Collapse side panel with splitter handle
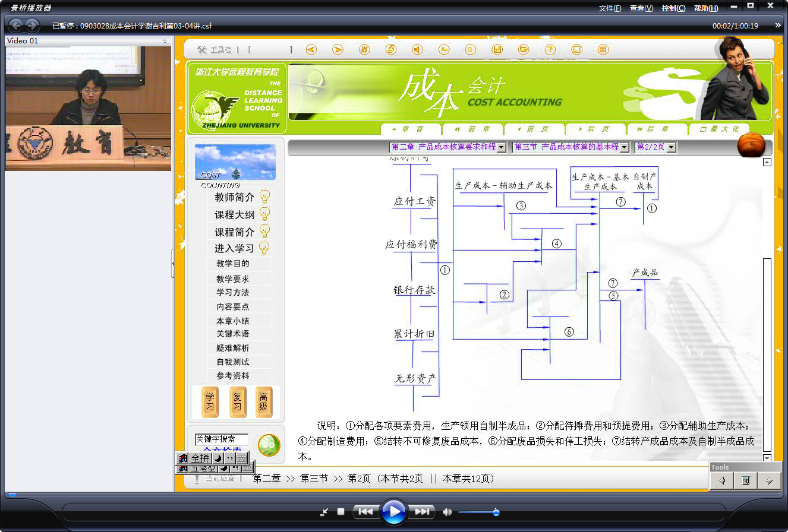Image resolution: width=788 pixels, height=532 pixels. click(173, 264)
